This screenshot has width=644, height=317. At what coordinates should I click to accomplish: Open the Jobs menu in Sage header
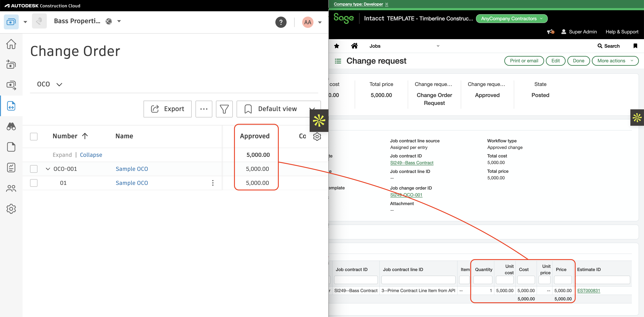click(x=375, y=46)
